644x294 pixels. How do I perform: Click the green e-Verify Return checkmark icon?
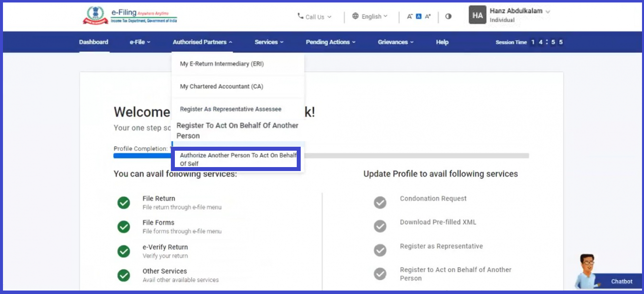[x=123, y=251]
